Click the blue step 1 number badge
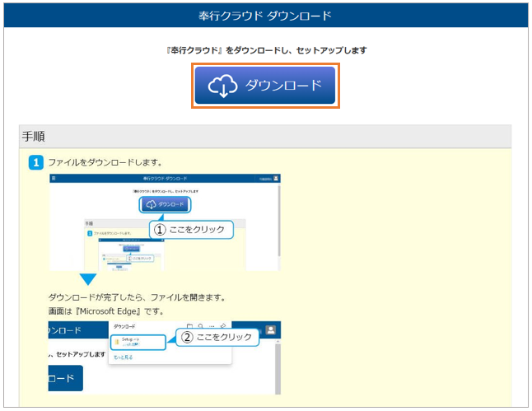Viewport: 532px width, 411px height. pos(36,162)
